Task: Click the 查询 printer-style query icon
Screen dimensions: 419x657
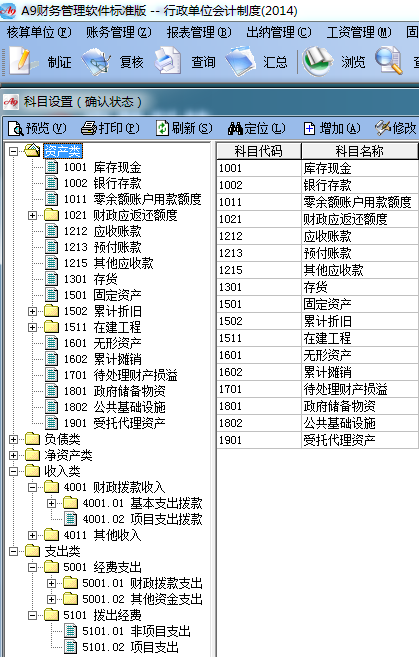Action: click(168, 62)
